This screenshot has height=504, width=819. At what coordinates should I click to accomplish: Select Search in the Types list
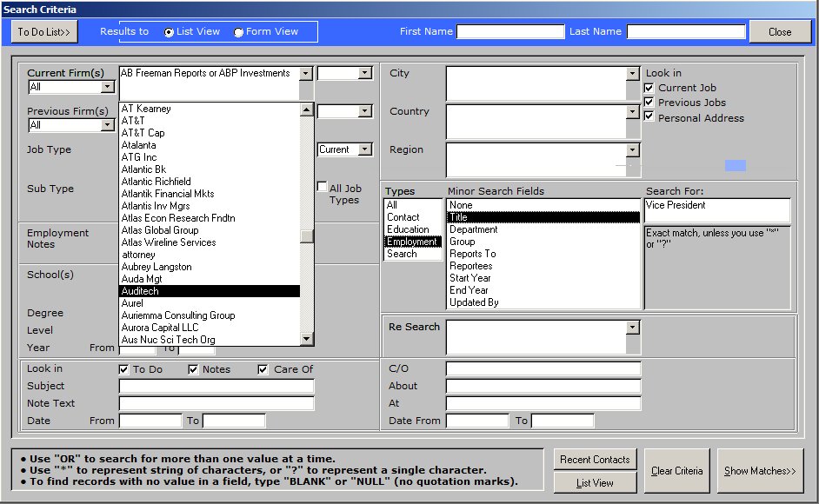click(413, 254)
